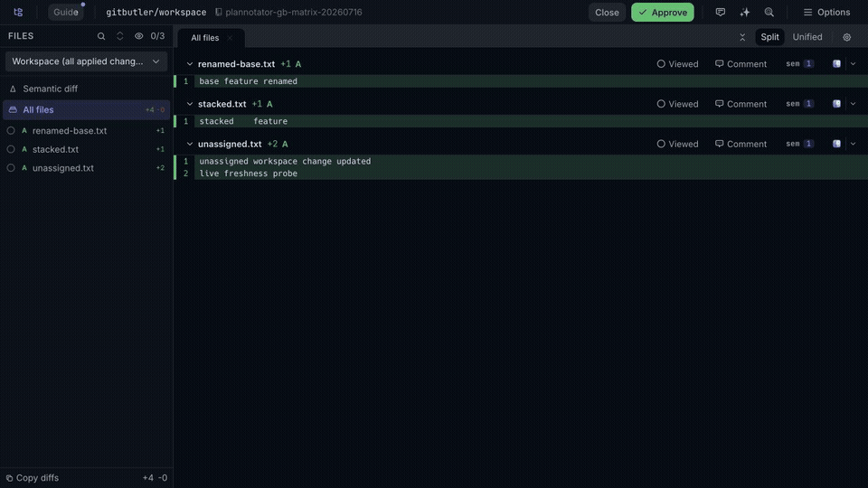Add a Comment on stacked.txt
The width and height of the screenshot is (868, 488).
[741, 103]
